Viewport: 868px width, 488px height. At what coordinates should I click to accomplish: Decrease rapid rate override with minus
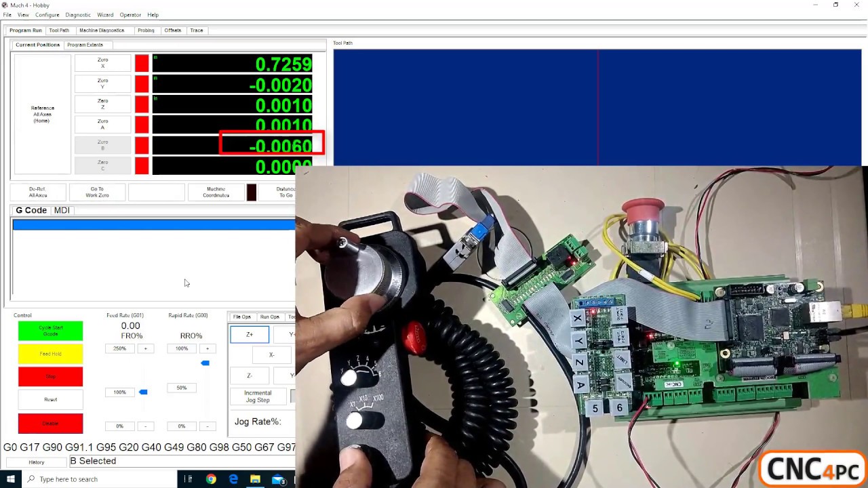(208, 426)
